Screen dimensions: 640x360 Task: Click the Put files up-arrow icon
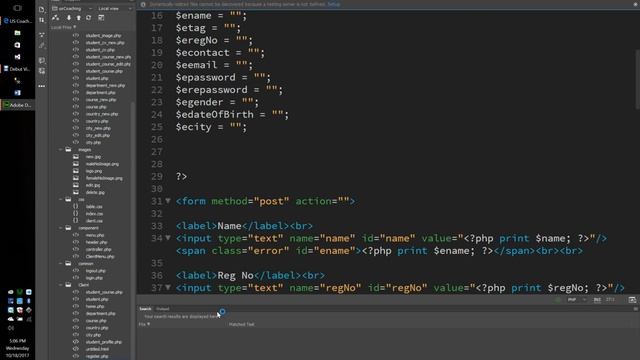pos(79,18)
